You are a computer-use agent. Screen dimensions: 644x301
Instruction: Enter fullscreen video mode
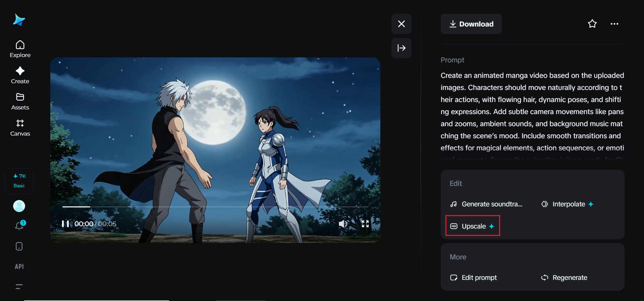[x=365, y=224]
